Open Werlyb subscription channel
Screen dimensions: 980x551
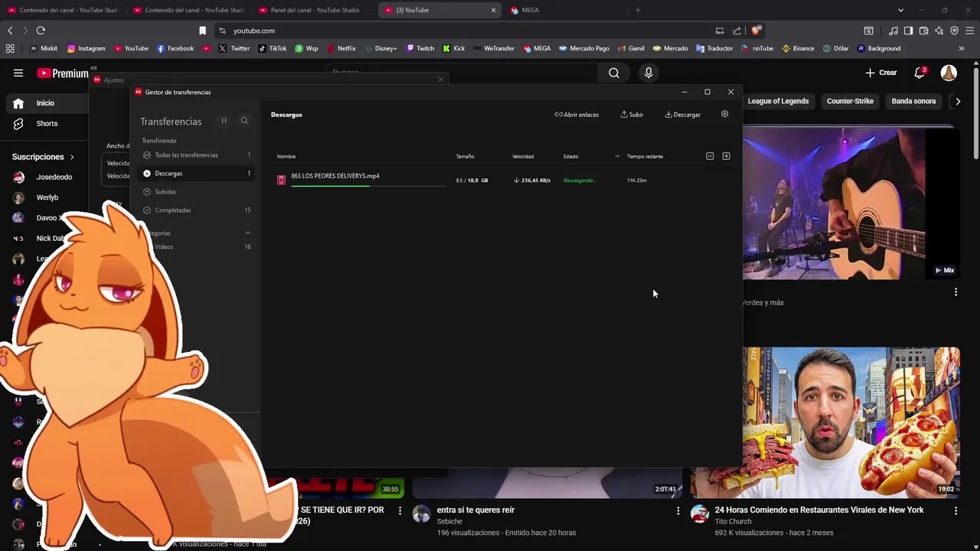pos(46,197)
